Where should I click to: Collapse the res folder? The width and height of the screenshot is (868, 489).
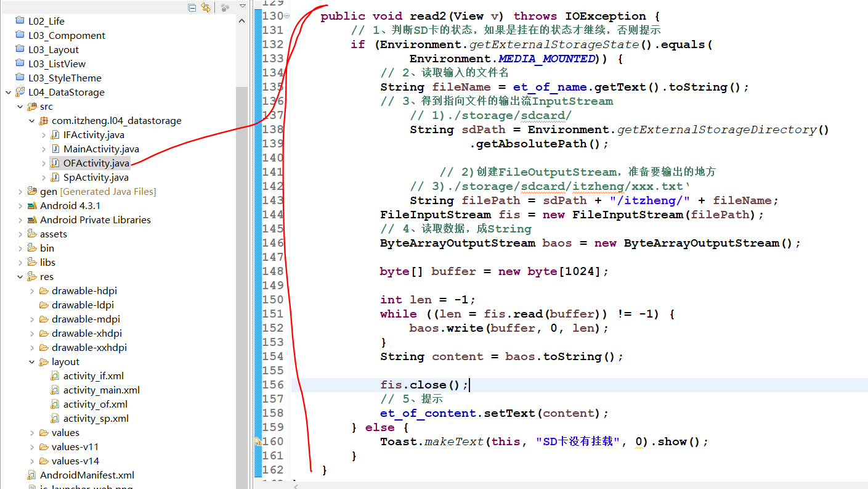tap(20, 277)
